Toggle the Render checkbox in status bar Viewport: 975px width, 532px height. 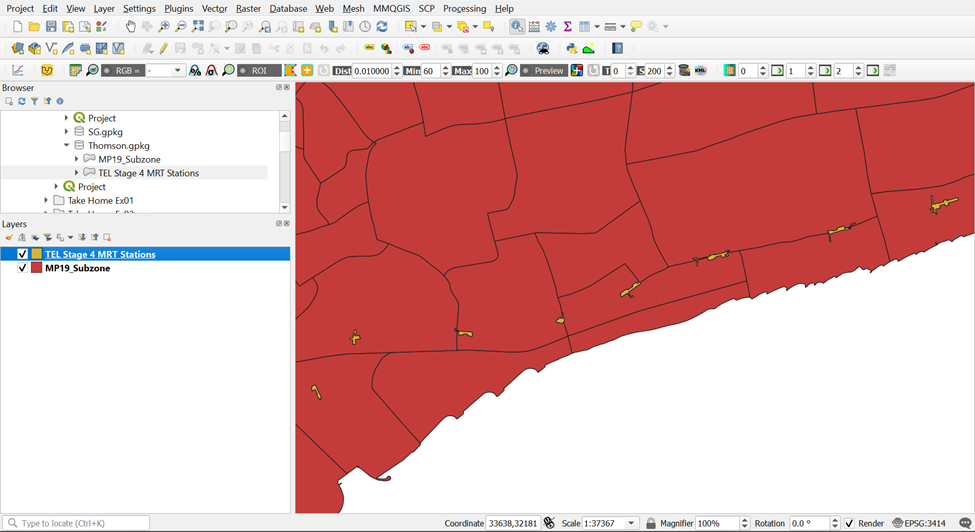(849, 523)
